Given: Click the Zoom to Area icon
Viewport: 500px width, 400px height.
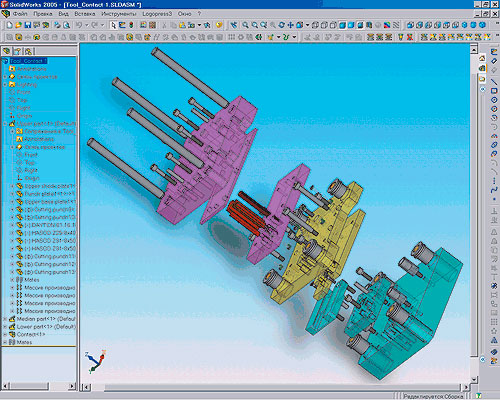Looking at the screenshot, I should click(x=254, y=25).
